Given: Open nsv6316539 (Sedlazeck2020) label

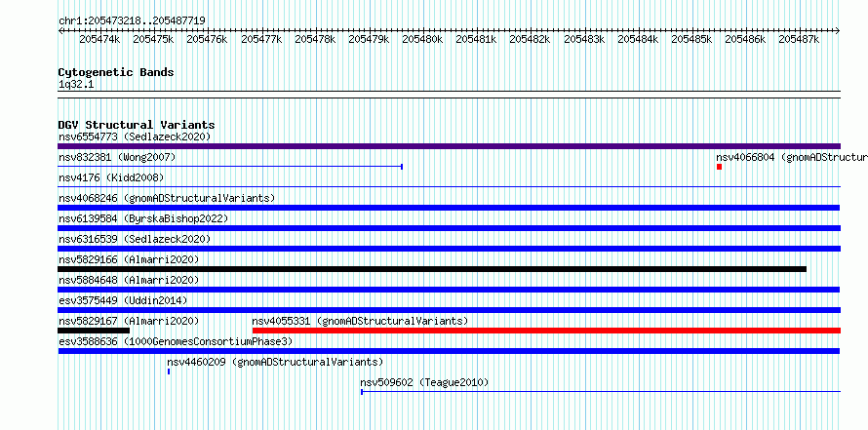Looking at the screenshot, I should [135, 239].
